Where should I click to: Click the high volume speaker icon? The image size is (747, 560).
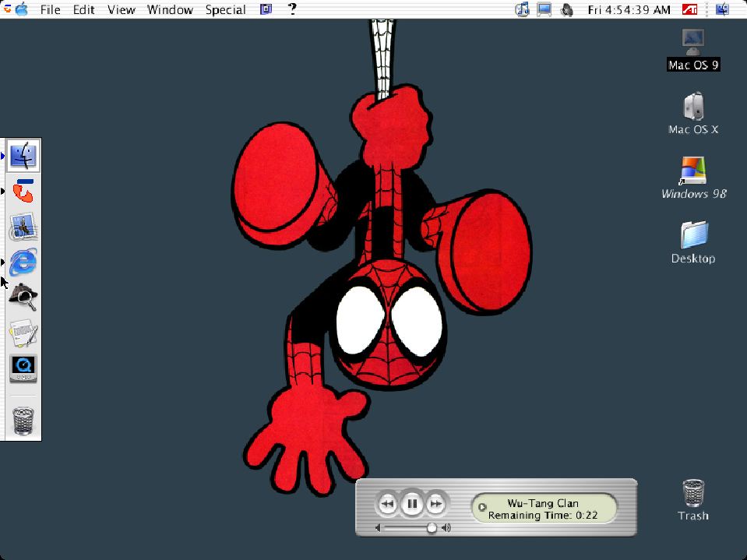click(446, 527)
